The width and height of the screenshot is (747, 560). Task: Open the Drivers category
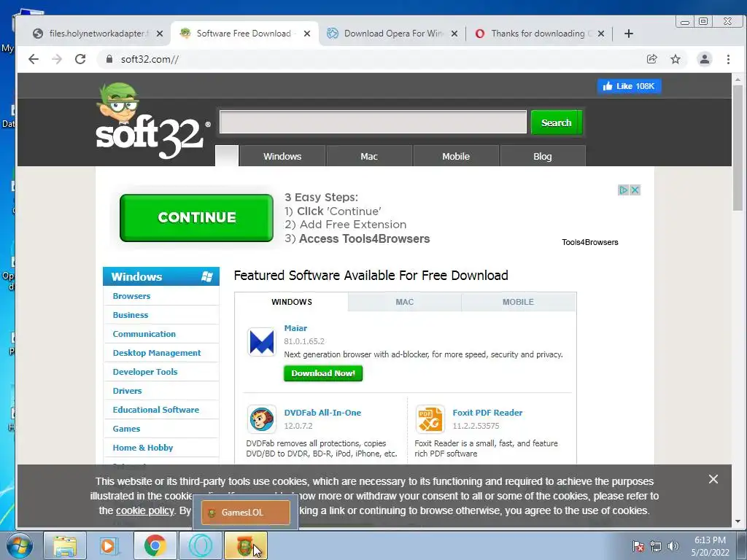pyautogui.click(x=127, y=391)
